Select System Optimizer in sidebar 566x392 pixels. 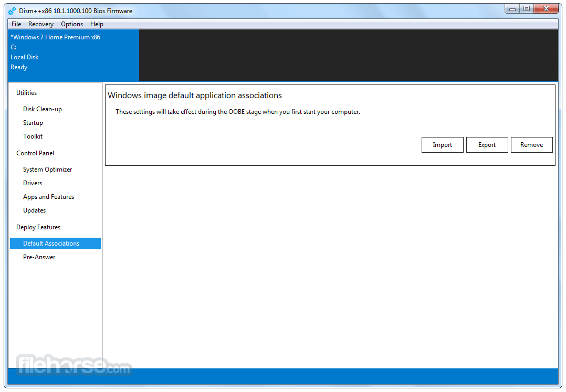(47, 169)
